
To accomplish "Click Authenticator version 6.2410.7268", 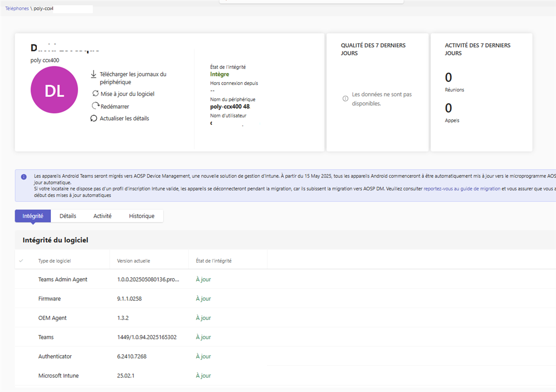I will 132,356.
